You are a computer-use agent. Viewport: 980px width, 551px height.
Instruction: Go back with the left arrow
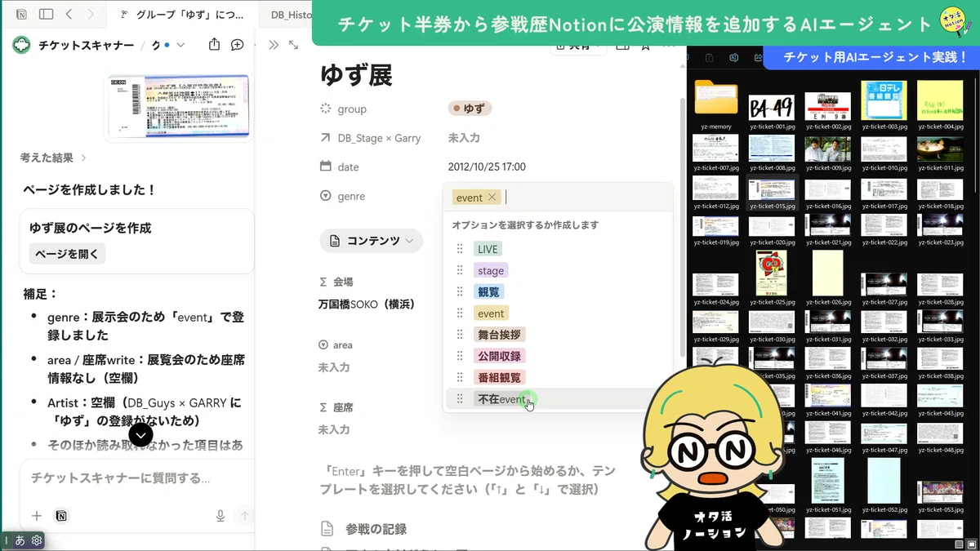click(69, 15)
